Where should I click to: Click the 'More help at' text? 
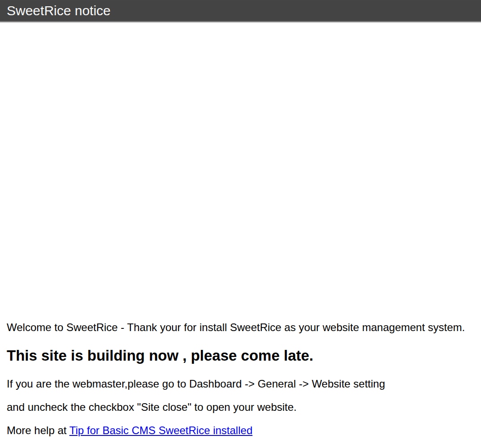tap(36, 430)
